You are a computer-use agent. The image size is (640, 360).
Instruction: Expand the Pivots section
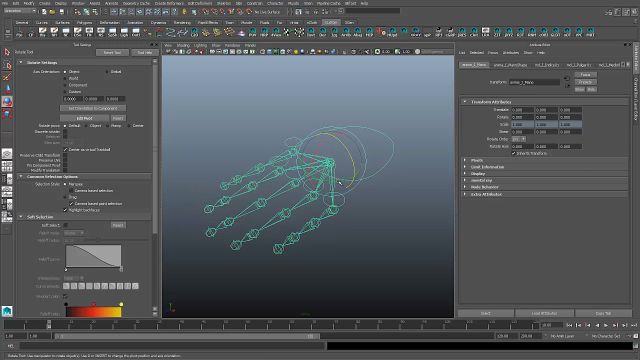coord(464,160)
